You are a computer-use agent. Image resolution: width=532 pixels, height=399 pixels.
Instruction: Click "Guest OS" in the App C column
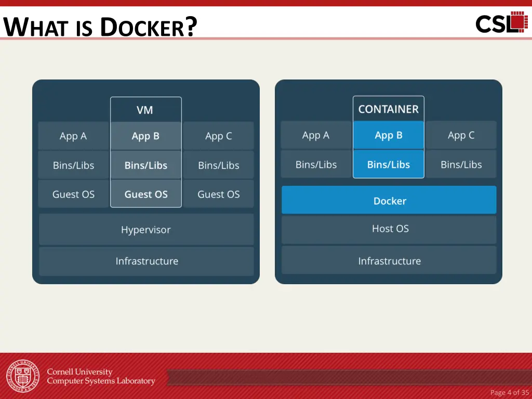[x=219, y=194]
